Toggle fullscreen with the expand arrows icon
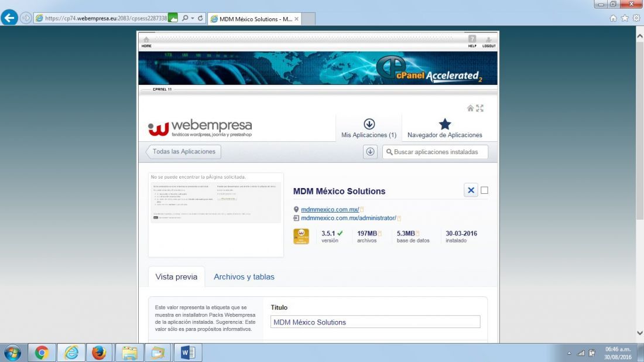The image size is (644, 362). tap(479, 108)
